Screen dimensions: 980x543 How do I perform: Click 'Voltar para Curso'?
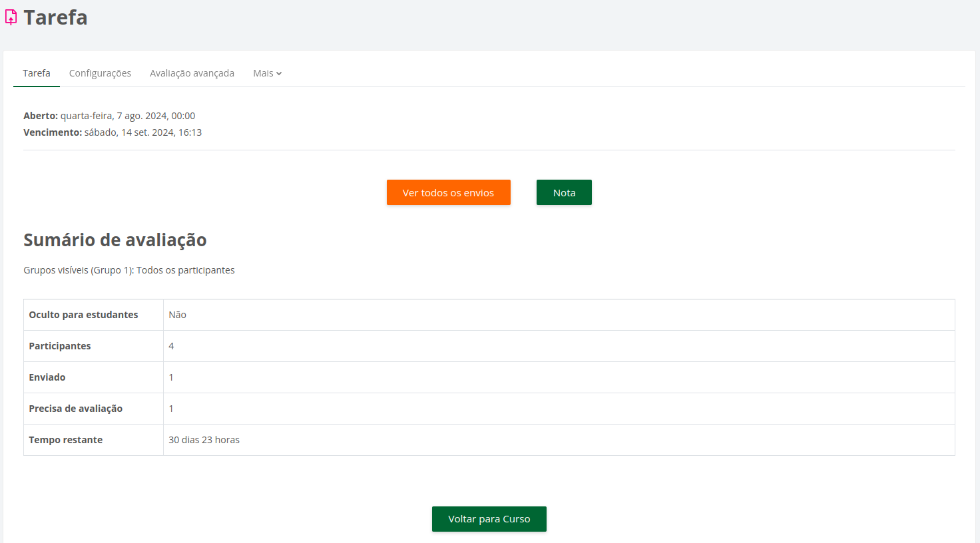pyautogui.click(x=489, y=519)
